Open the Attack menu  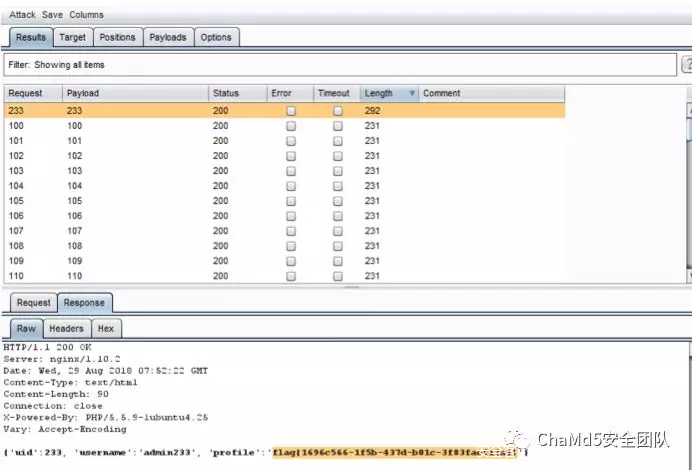pos(22,15)
